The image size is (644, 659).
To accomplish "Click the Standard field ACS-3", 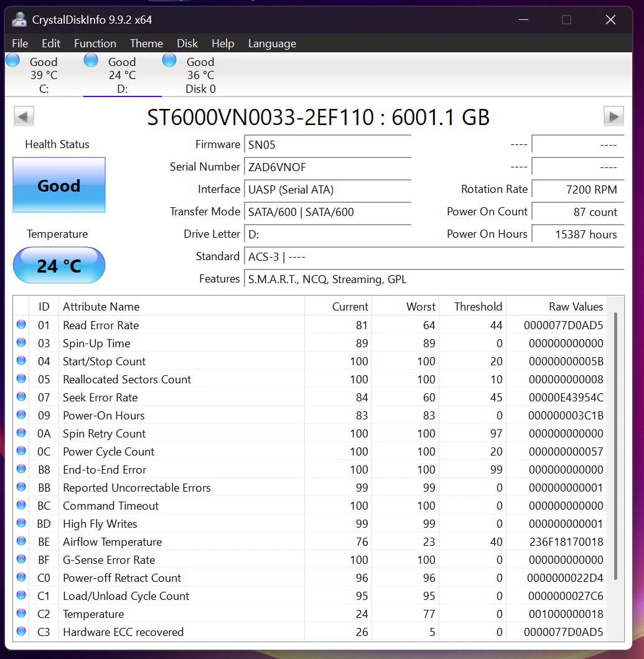I will (x=434, y=256).
